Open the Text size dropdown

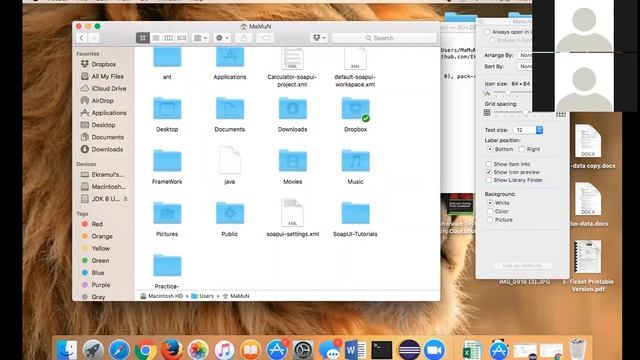[x=528, y=130]
